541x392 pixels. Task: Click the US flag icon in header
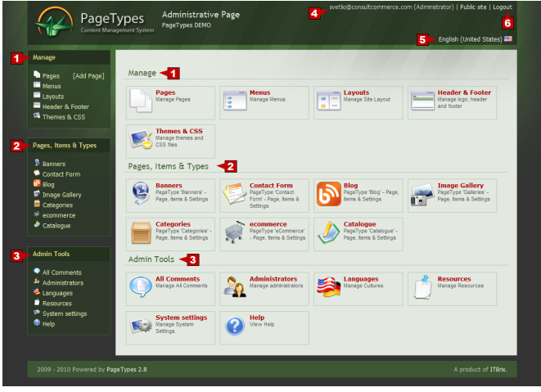coord(508,39)
